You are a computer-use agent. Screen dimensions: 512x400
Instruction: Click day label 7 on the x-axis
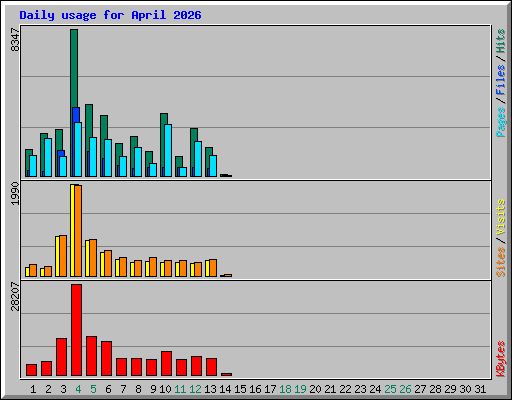(x=123, y=389)
